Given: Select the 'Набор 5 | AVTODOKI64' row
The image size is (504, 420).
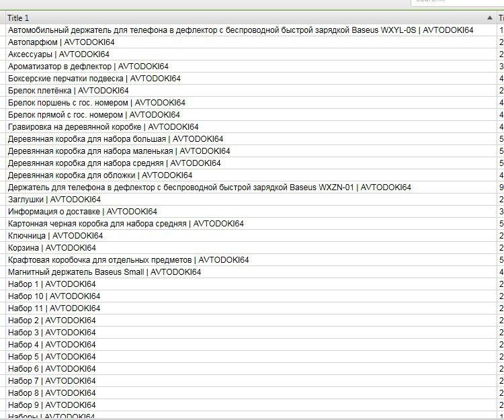Looking at the screenshot, I should pos(251,357).
